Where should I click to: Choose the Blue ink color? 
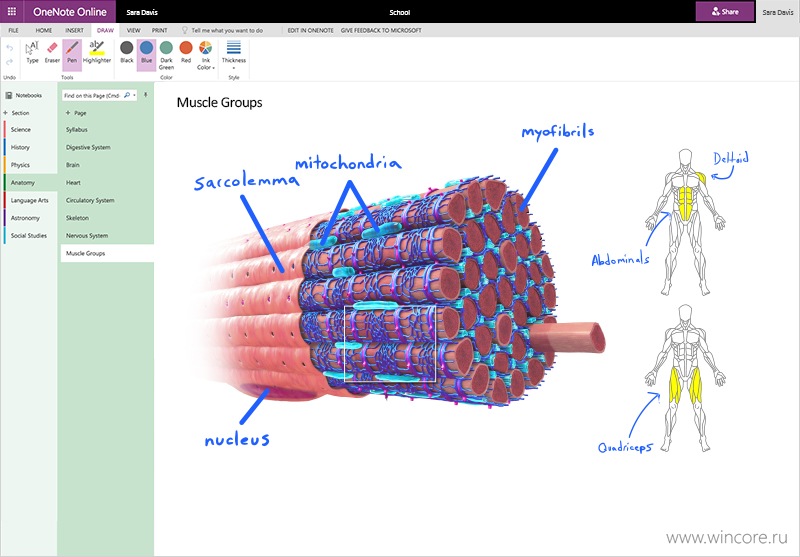[146, 53]
